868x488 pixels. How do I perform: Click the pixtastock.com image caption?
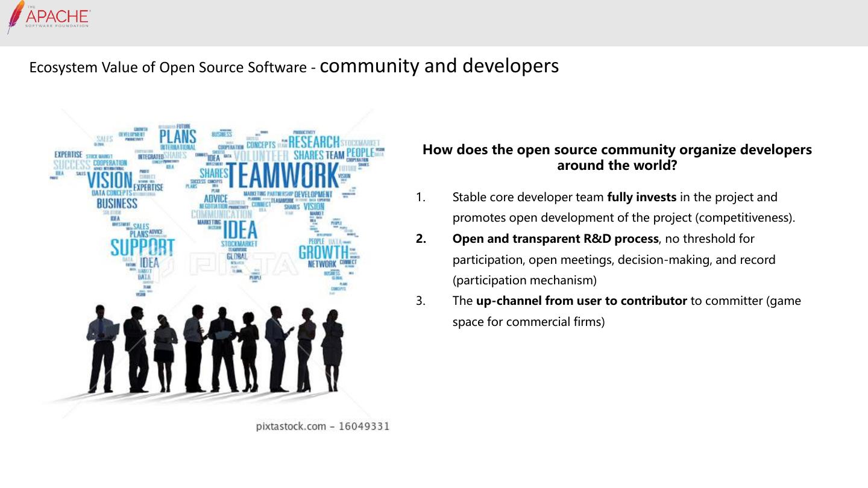[322, 427]
